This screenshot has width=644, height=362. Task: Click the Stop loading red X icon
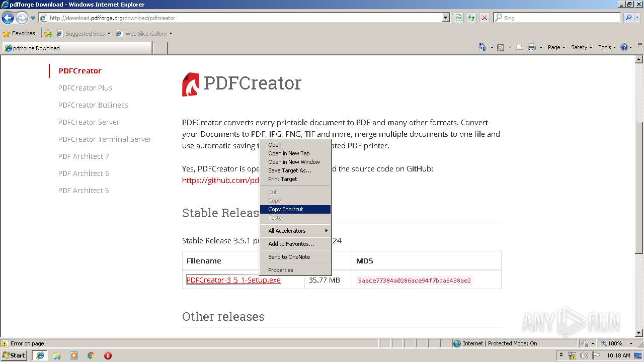point(485,18)
